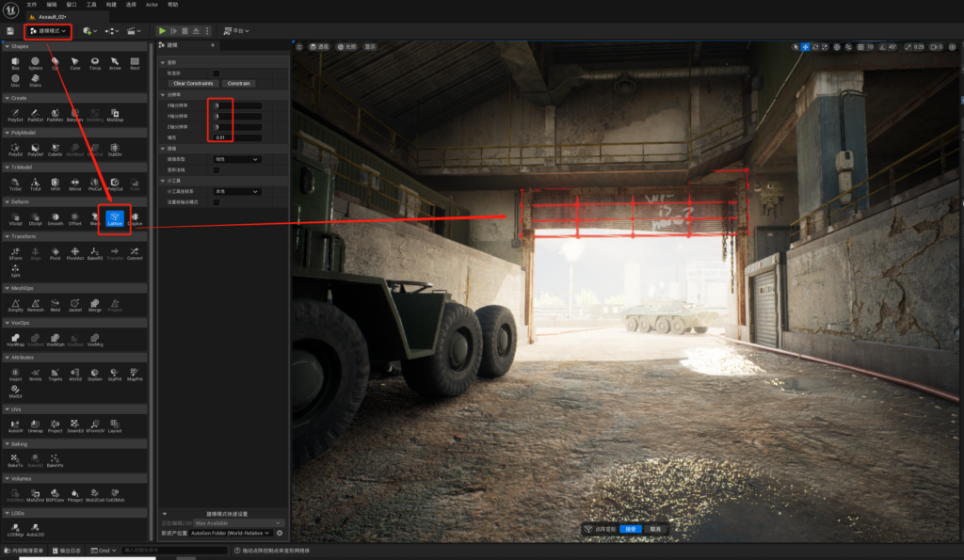Choose the Sphere shape tool
The image size is (964, 560).
point(36,62)
